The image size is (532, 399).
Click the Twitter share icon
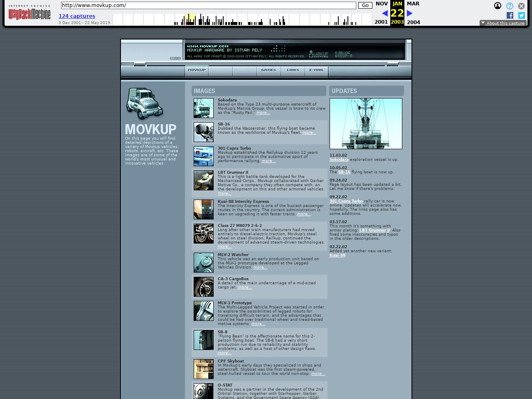coord(521,15)
